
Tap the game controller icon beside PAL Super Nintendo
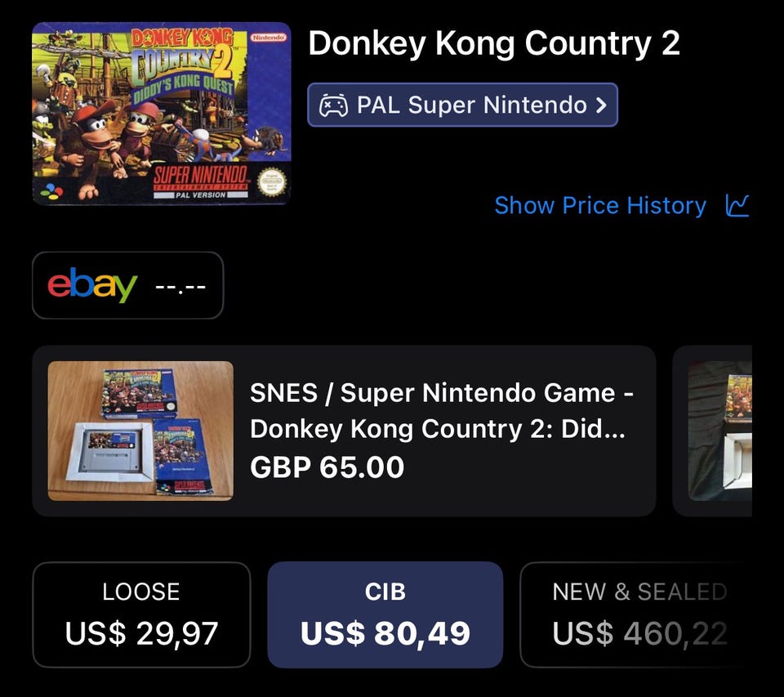click(x=332, y=105)
